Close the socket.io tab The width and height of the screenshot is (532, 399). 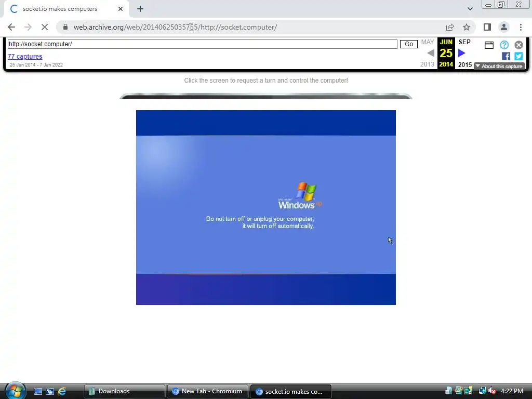(121, 9)
